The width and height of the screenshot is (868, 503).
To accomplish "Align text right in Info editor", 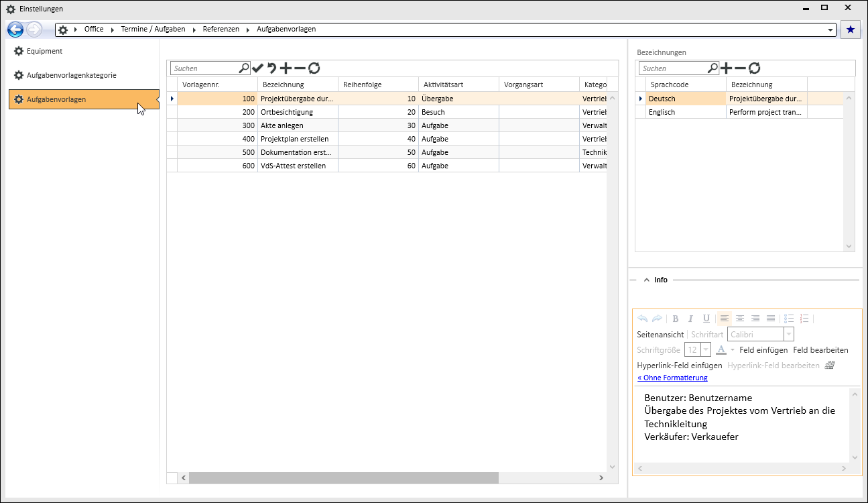I will (755, 319).
